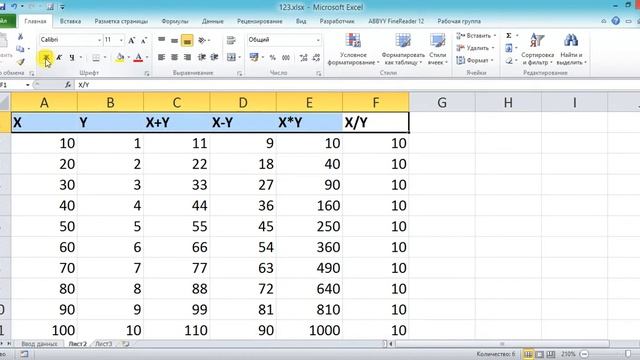Toggle Italic formatting button
Screen dimensions: 640x360
coord(59,58)
